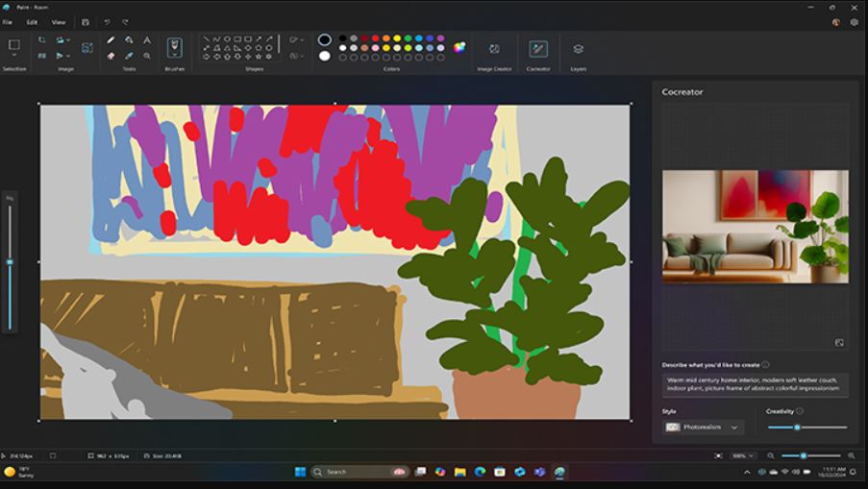Image resolution: width=868 pixels, height=489 pixels.
Task: Pick the red color swatch
Action: pyautogui.click(x=375, y=38)
